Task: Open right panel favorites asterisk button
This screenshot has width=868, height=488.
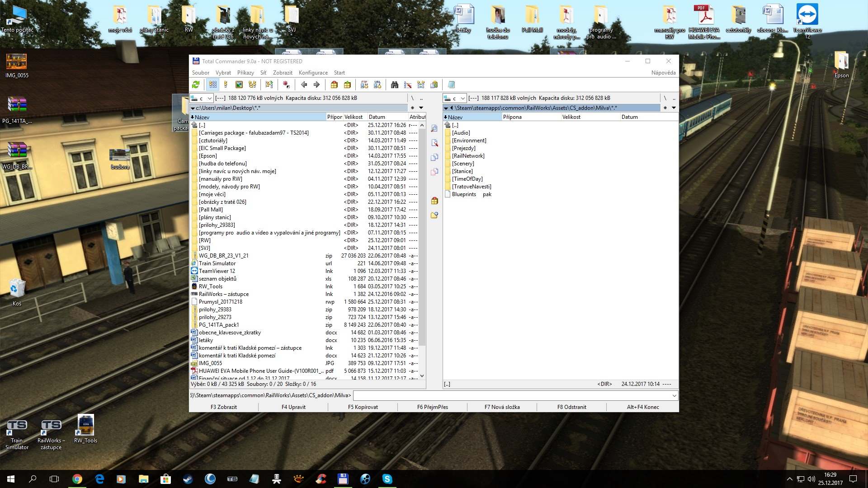Action: click(x=665, y=108)
